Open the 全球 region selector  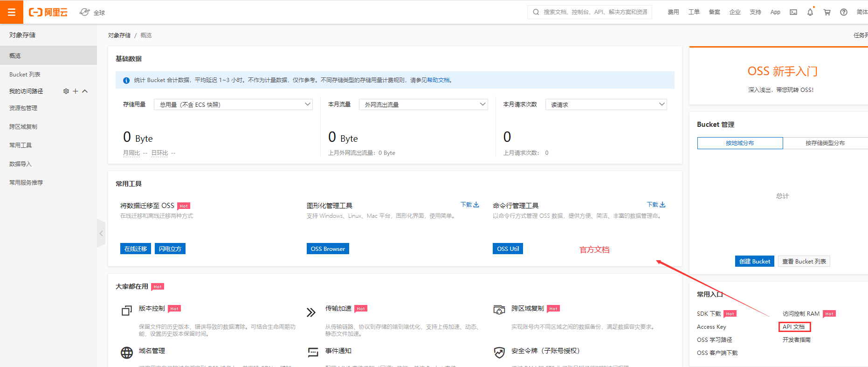pos(92,13)
